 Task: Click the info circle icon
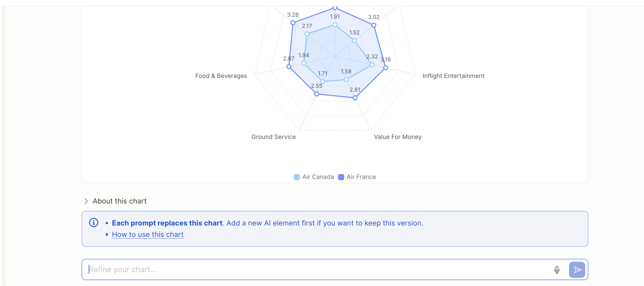tap(94, 223)
